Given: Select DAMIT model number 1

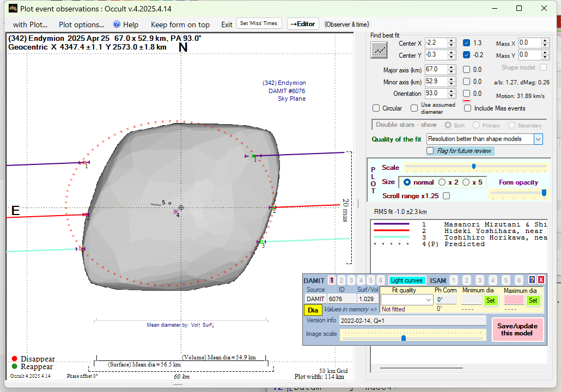Looking at the screenshot, I should [x=332, y=280].
